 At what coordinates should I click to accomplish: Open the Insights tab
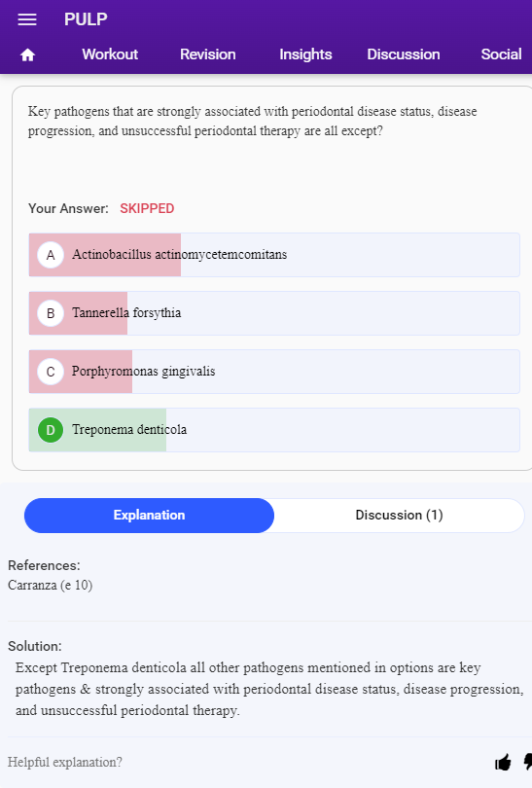[x=305, y=54]
